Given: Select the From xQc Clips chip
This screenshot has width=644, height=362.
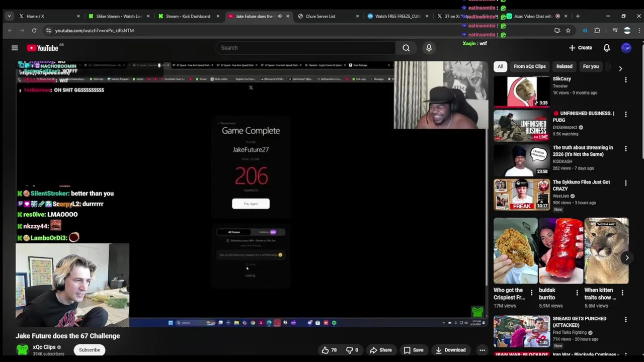Looking at the screenshot, I should point(529,66).
